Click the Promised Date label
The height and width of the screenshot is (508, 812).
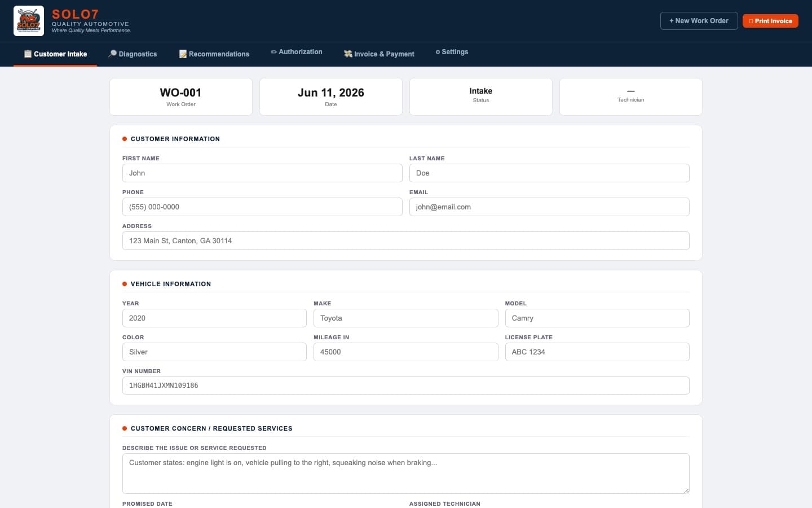(147, 503)
